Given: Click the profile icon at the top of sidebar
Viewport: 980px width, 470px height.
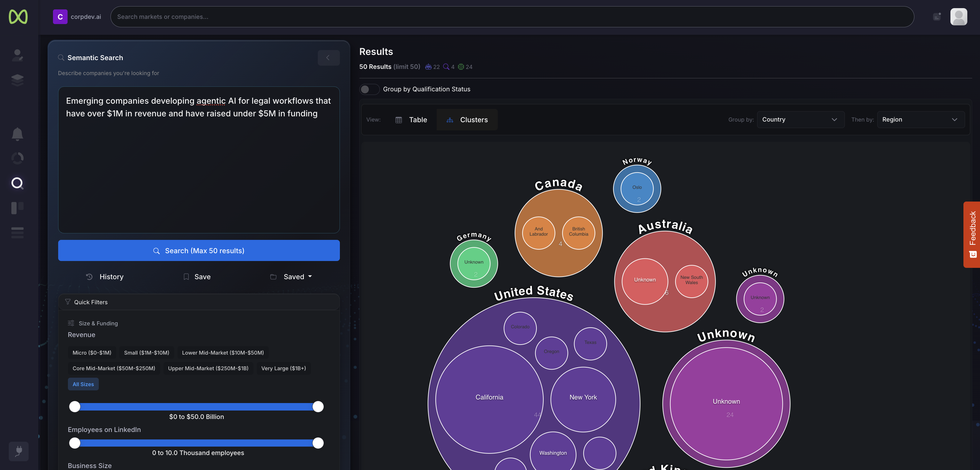Looking at the screenshot, I should 18,55.
